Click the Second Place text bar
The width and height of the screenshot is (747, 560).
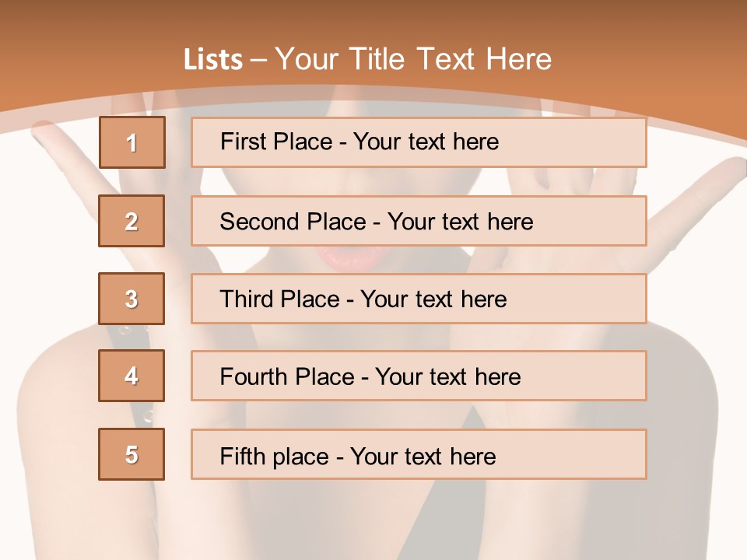[x=419, y=221]
